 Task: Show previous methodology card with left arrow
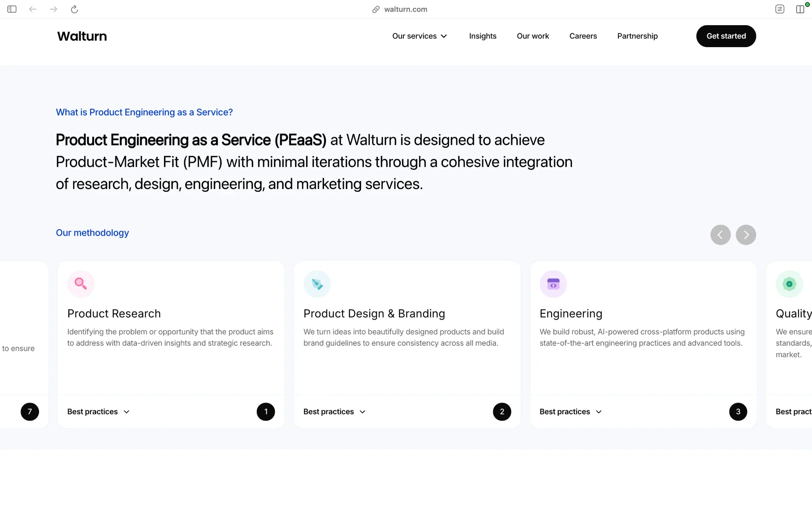coord(720,235)
